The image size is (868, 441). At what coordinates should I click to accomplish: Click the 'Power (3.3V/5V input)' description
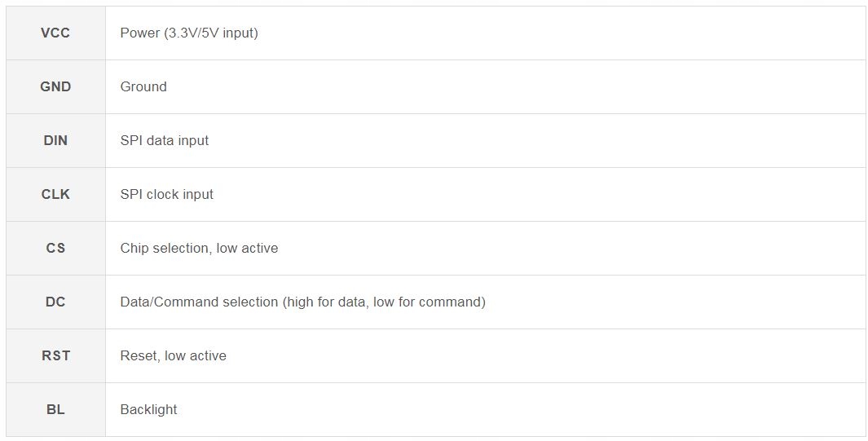pyautogui.click(x=188, y=33)
